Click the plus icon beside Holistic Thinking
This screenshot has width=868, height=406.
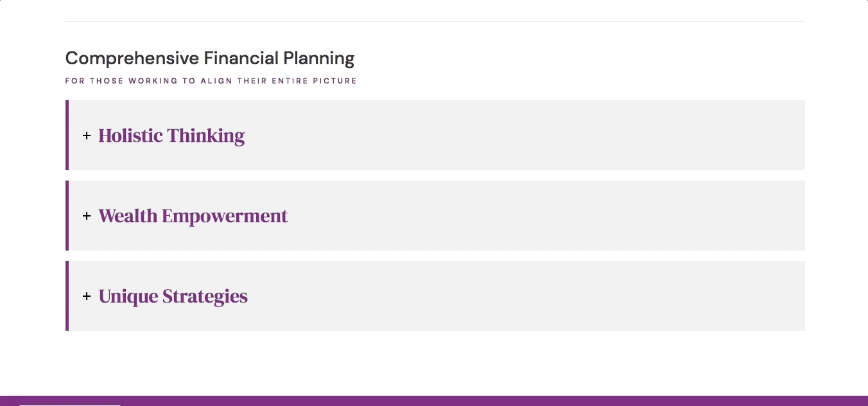(87, 136)
